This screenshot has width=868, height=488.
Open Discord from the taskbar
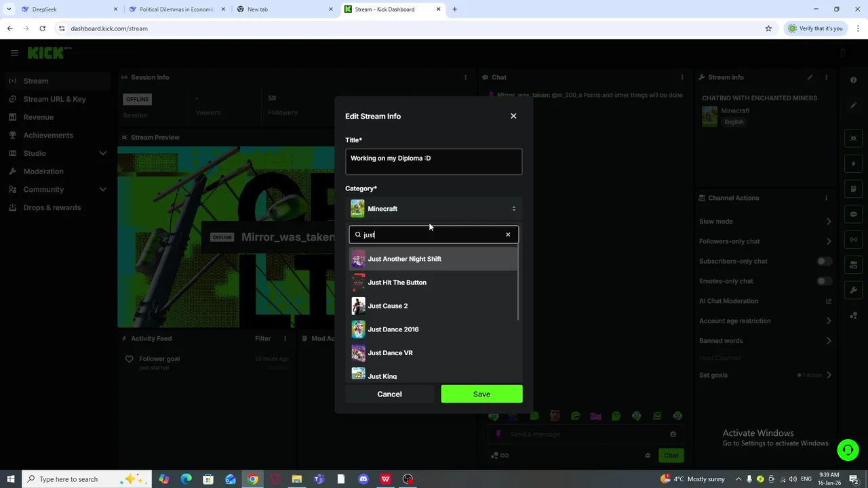point(363,479)
